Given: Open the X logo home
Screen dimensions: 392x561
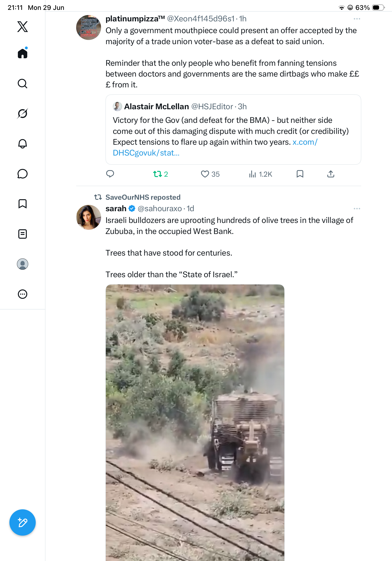Looking at the screenshot, I should tap(23, 27).
